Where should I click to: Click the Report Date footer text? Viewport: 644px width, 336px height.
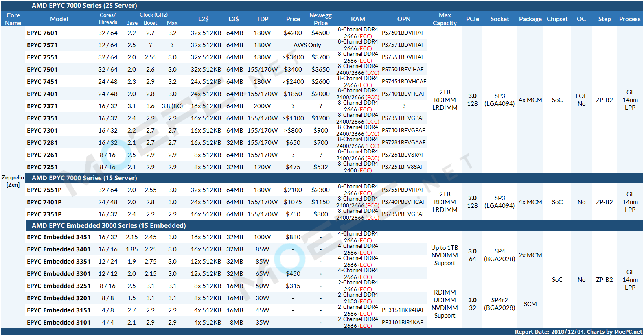coord(578,332)
